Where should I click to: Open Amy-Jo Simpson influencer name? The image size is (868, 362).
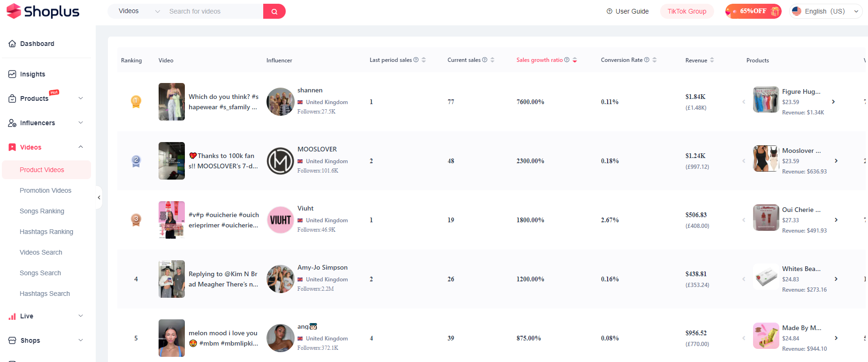click(x=322, y=267)
